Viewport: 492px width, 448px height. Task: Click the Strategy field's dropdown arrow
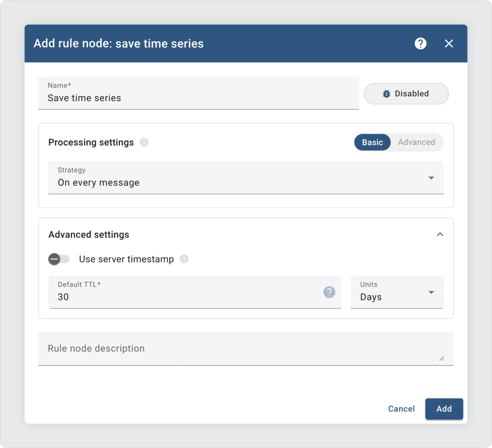pos(431,178)
